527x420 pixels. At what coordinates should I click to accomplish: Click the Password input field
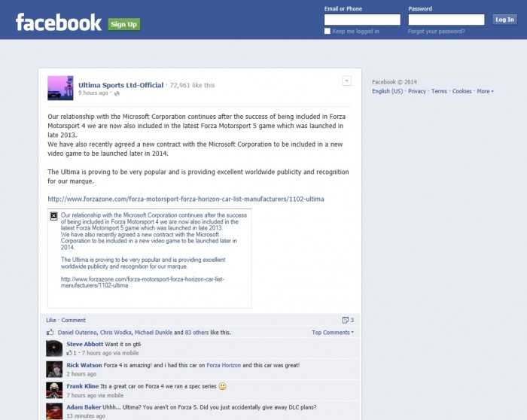click(x=446, y=20)
